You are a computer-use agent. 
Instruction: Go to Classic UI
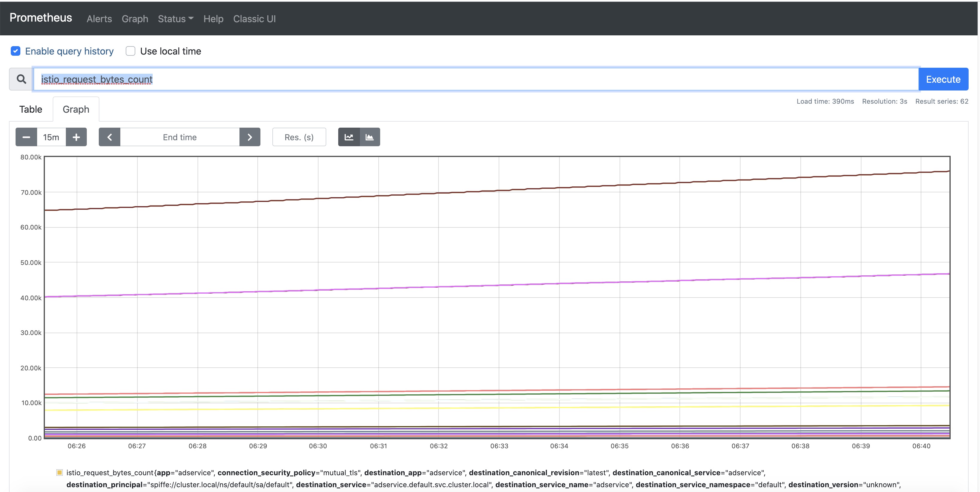(254, 19)
